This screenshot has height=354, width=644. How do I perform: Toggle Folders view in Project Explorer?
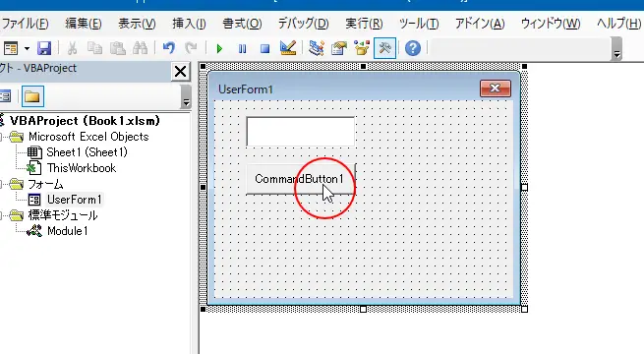click(32, 96)
